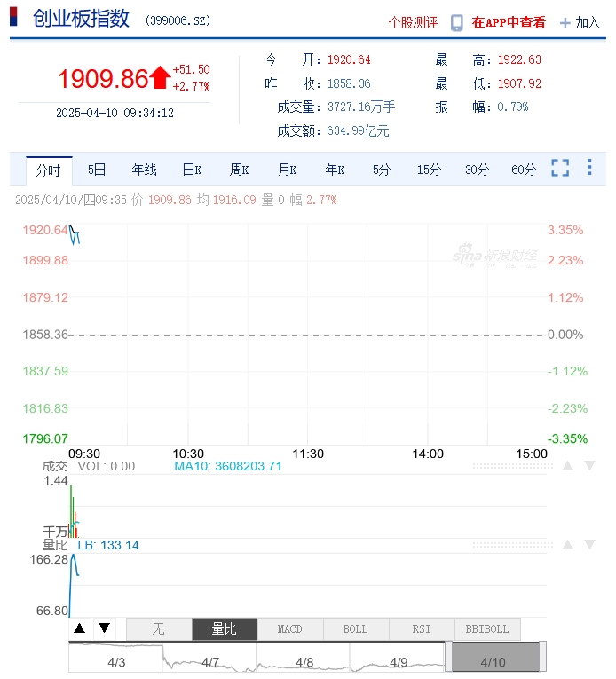Select the RSI indicator option
This screenshot has width=616, height=679.
[422, 629]
